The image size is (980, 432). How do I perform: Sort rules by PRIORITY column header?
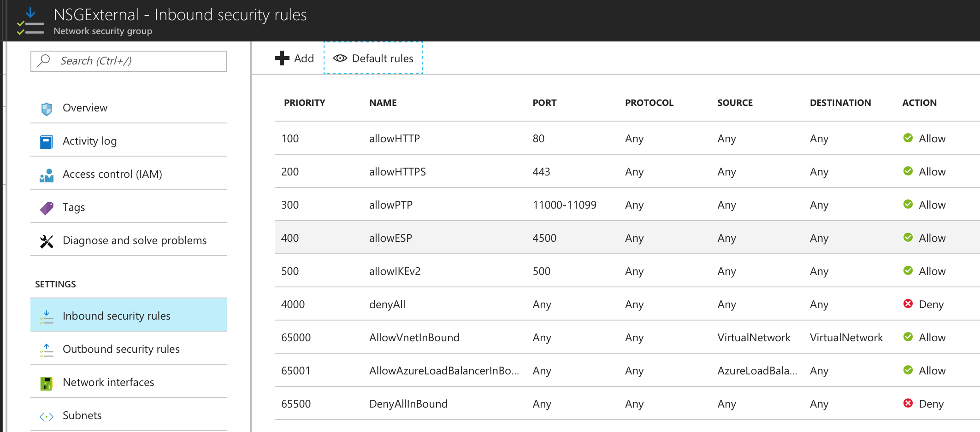[304, 103]
